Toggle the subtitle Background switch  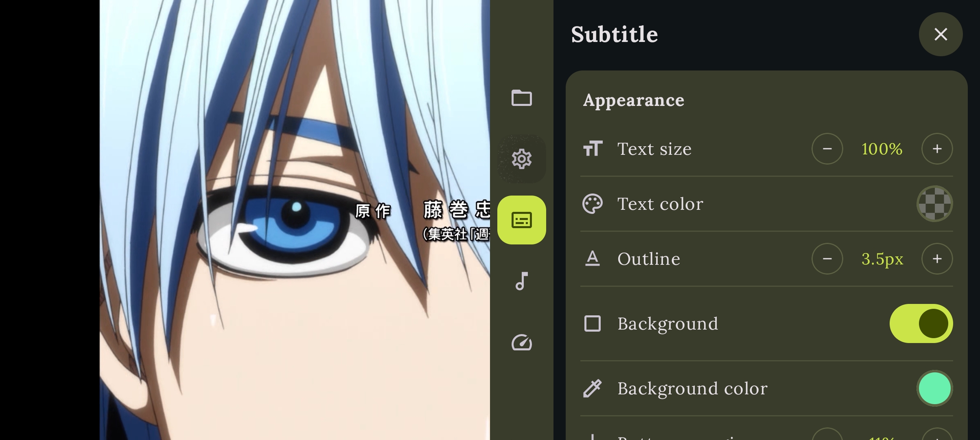tap(921, 323)
